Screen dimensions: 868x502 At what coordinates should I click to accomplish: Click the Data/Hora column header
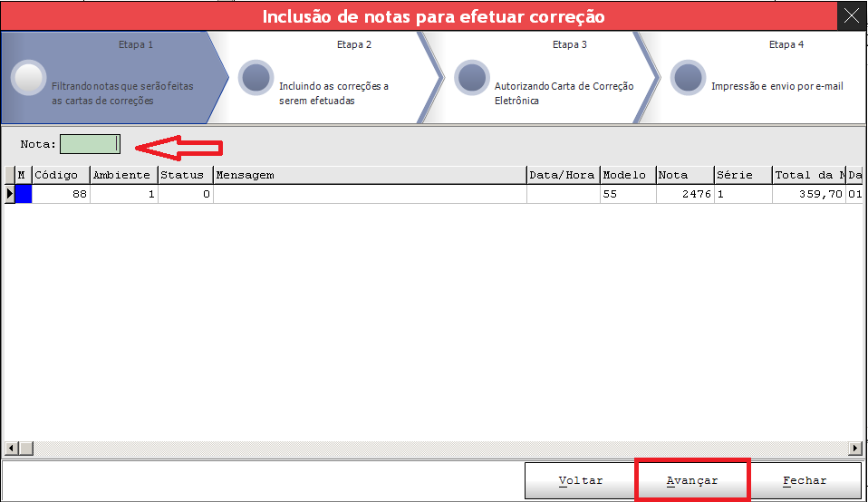tap(564, 175)
